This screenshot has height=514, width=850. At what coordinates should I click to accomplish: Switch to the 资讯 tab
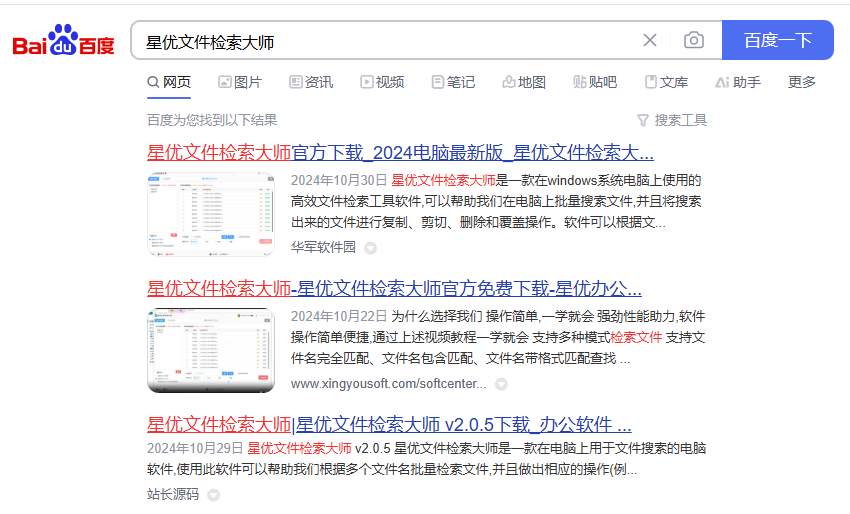tap(311, 82)
